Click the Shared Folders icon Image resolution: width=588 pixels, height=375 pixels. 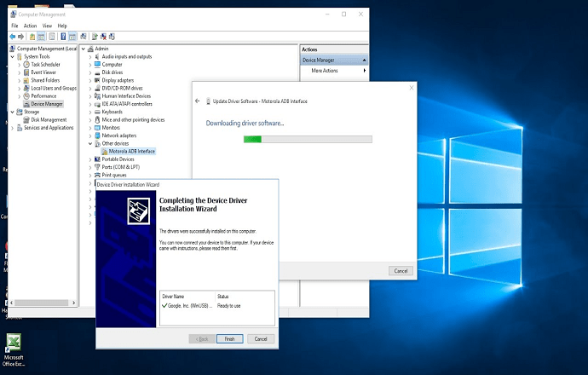(x=26, y=80)
